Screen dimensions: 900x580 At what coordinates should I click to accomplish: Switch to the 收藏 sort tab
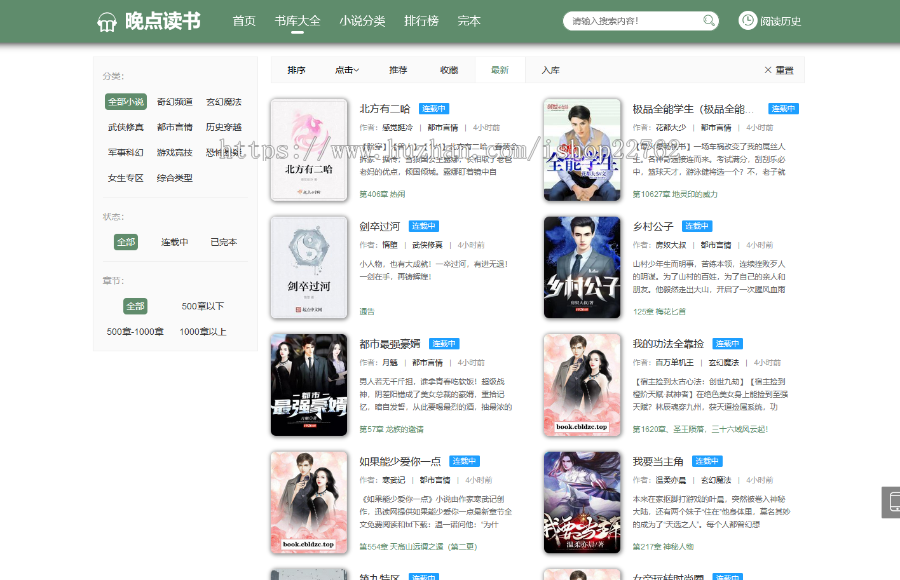coord(449,70)
